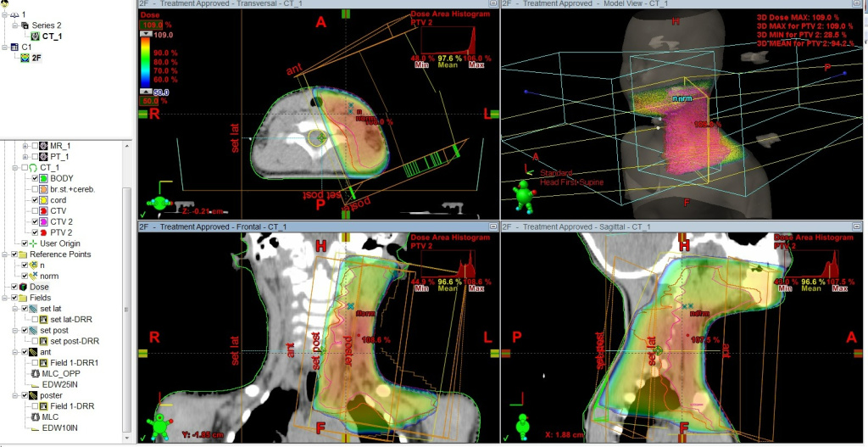This screenshot has width=868, height=447.
Task: Enable the set lat-DRR checkbox
Action: 35,319
